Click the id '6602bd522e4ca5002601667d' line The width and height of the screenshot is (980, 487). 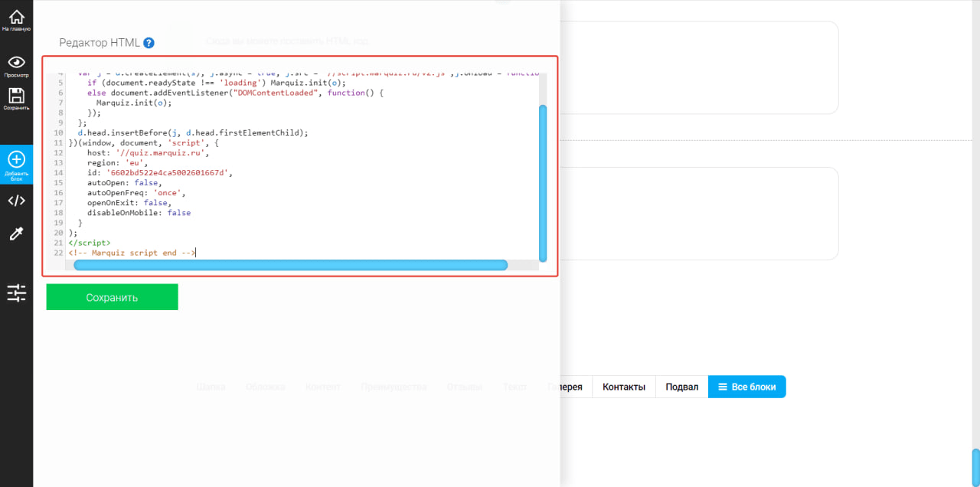[159, 173]
